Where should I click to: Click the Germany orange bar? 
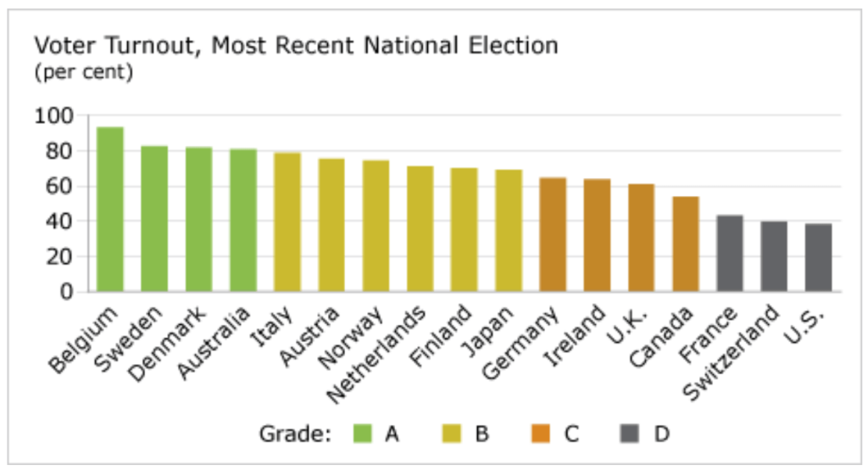tap(553, 235)
